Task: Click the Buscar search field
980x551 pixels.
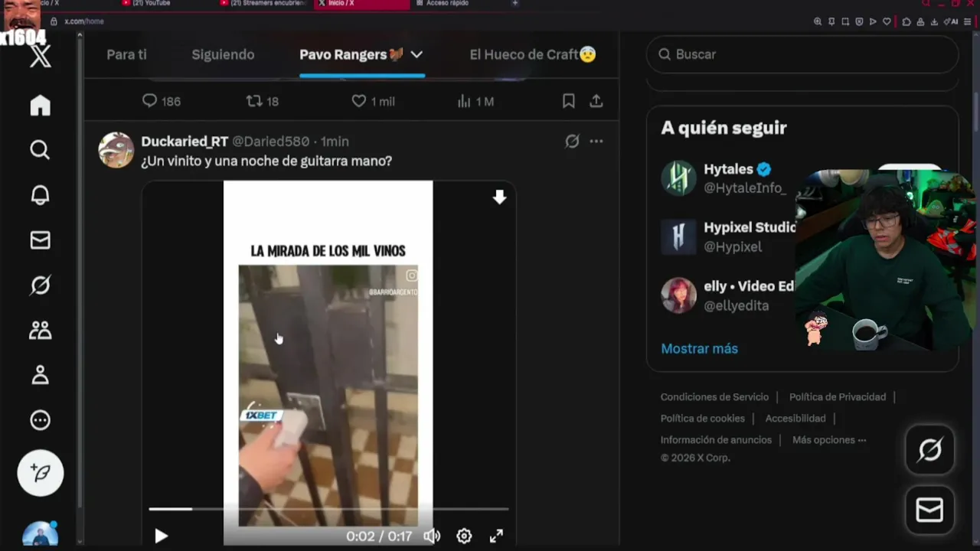Action: (x=802, y=54)
